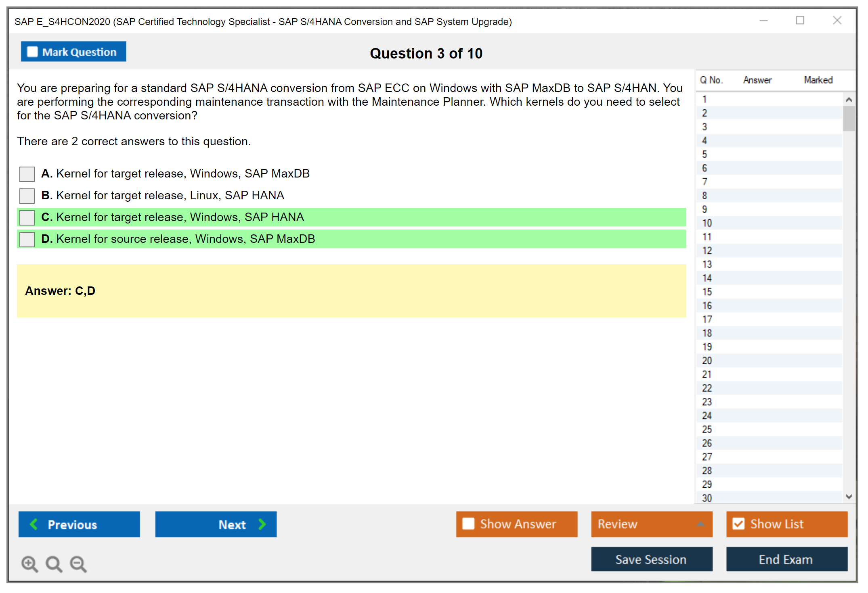The image size is (868, 593).
Task: Select question 21 in the list
Action: click(x=707, y=374)
